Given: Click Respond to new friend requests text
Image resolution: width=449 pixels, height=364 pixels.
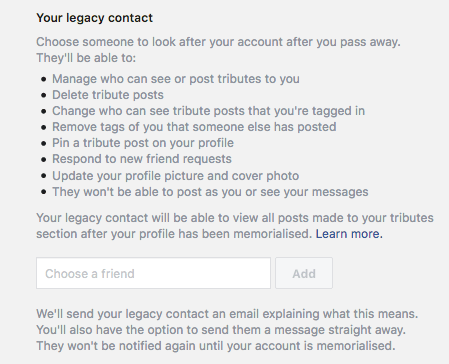Looking at the screenshot, I should tap(142, 159).
